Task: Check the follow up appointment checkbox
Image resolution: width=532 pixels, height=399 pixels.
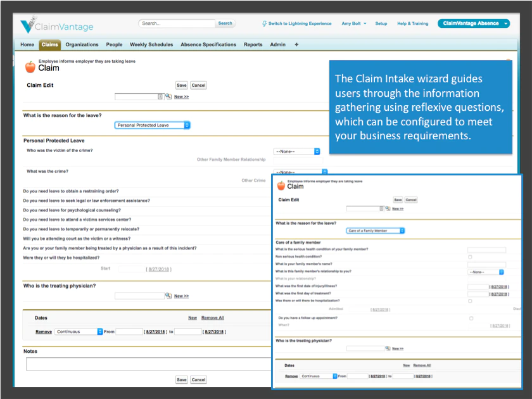Action: (471, 318)
